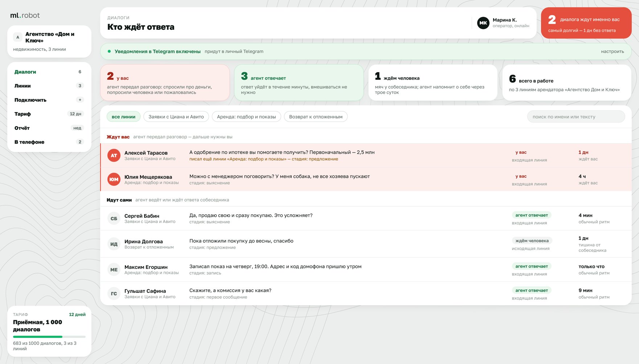Click Алексей Тарасов's АТ avatar
The image size is (639, 364).
click(114, 156)
